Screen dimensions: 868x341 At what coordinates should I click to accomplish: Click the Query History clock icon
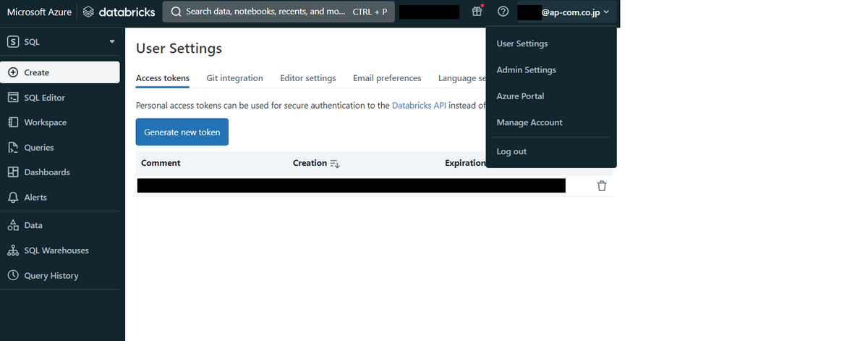pos(12,276)
